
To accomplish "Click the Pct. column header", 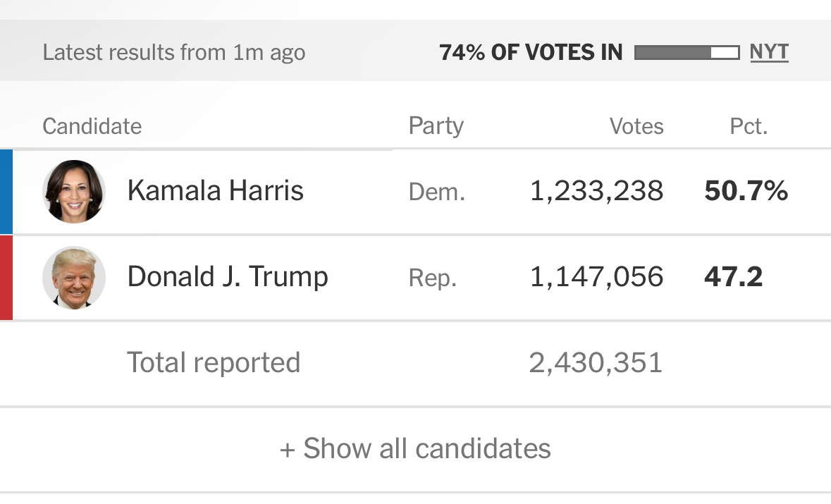I will click(749, 126).
